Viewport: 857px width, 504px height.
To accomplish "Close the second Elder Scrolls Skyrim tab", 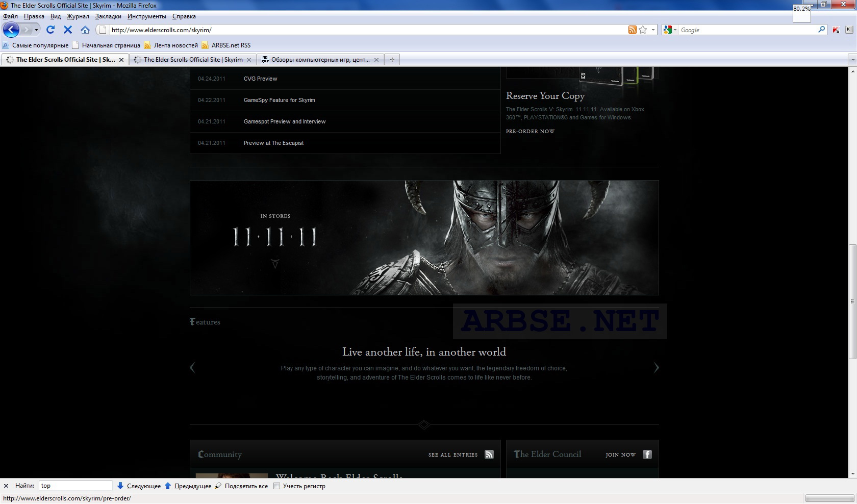I will tap(249, 60).
